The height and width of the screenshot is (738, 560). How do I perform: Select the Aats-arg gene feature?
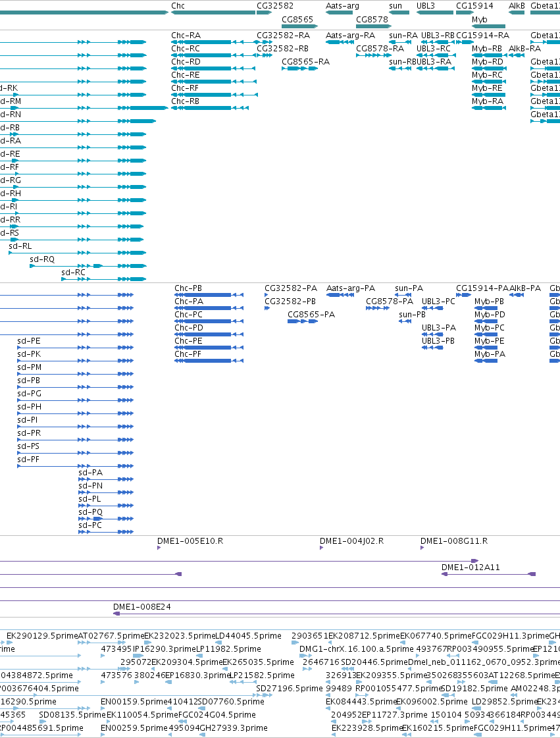(x=339, y=13)
